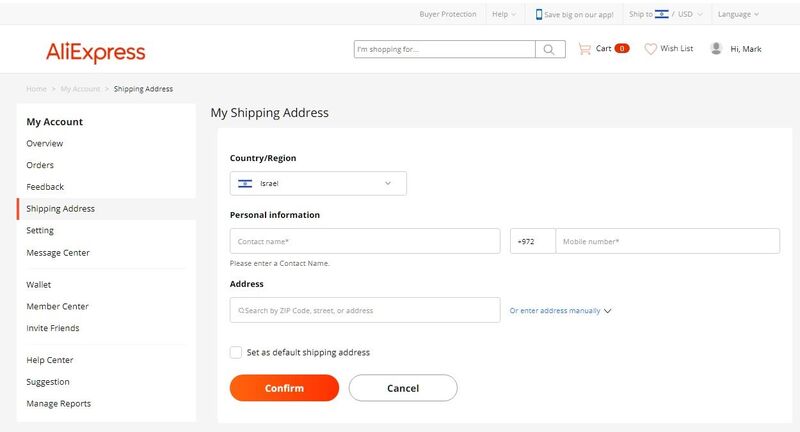This screenshot has width=800, height=432.
Task: Expand the Language dropdown
Action: pos(738,14)
